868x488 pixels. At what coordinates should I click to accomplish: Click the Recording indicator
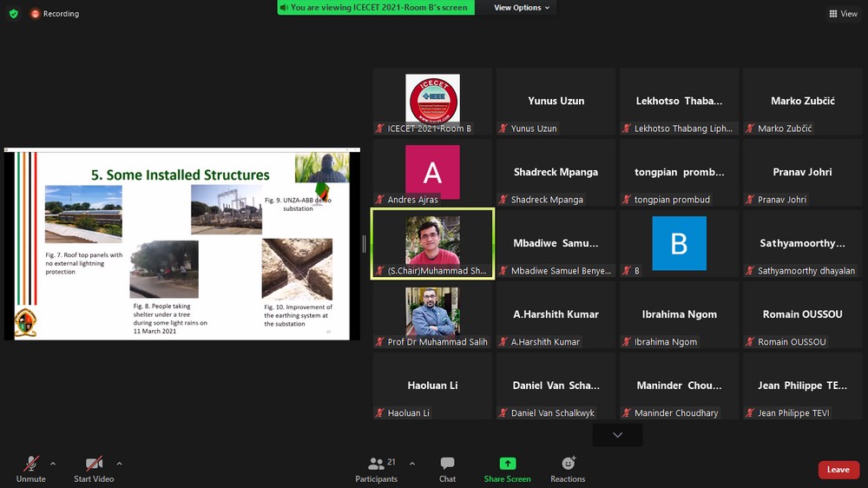(x=54, y=14)
